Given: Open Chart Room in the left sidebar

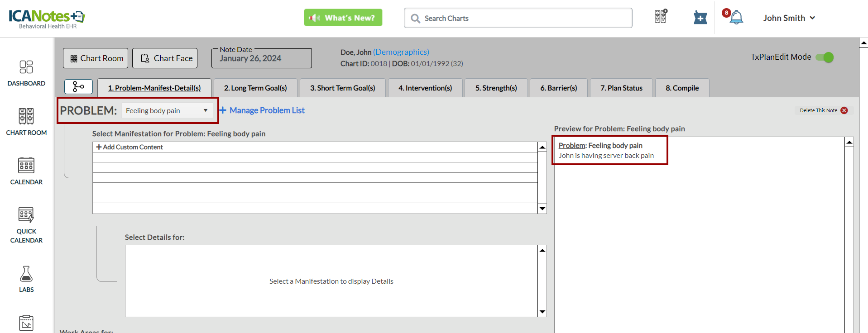Looking at the screenshot, I should [x=26, y=121].
